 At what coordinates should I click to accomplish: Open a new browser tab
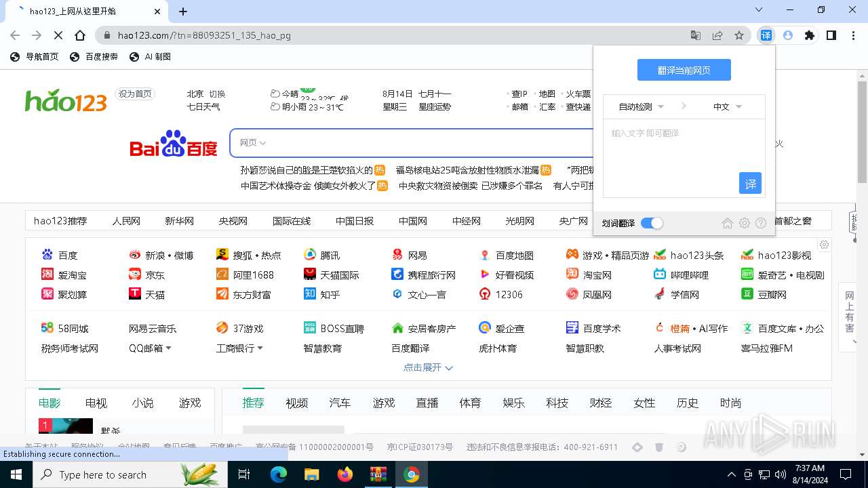(x=183, y=11)
